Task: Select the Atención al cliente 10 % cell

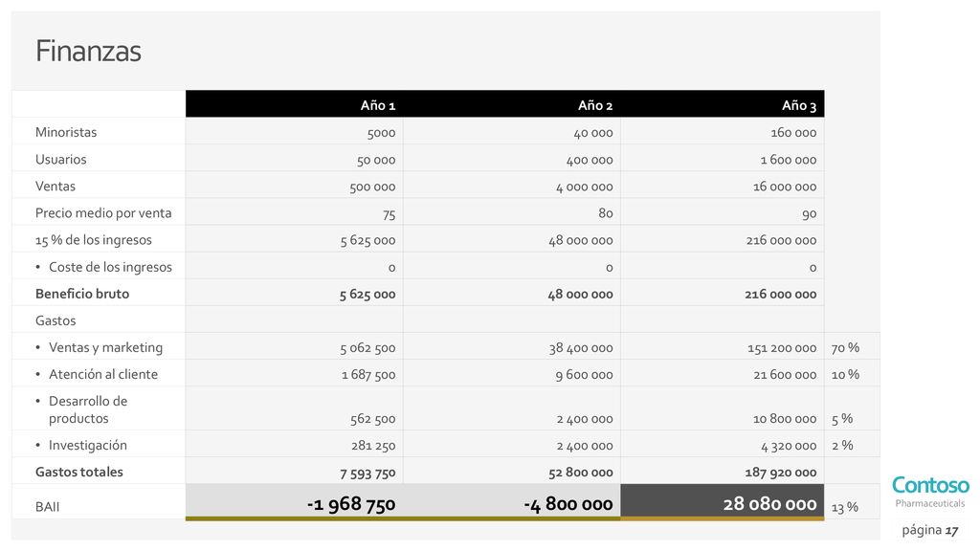Action: pyautogui.click(x=845, y=375)
